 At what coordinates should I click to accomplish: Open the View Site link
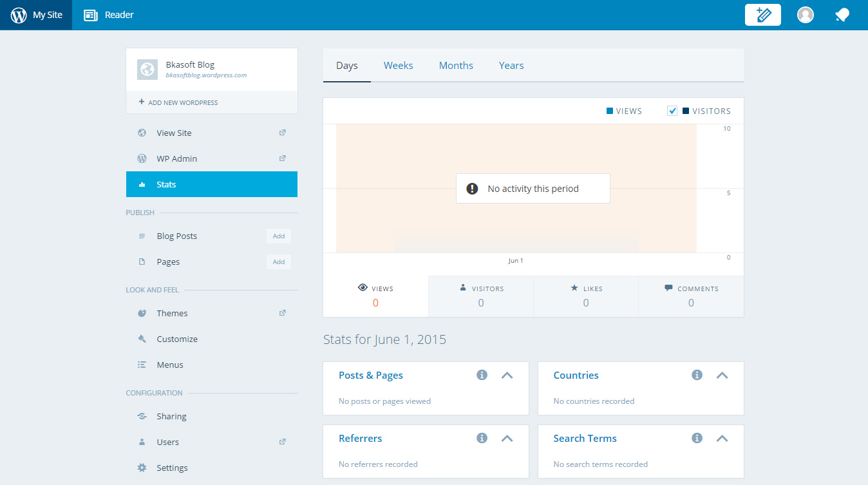point(212,133)
